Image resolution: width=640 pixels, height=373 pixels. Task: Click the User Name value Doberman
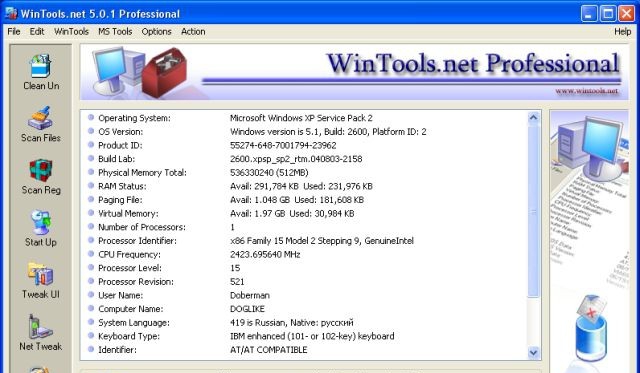(250, 295)
